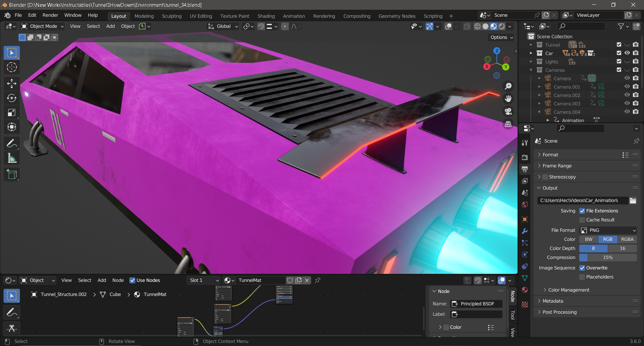The width and height of the screenshot is (644, 346).
Task: Enable Stereoscopy checkbox
Action: 545,177
